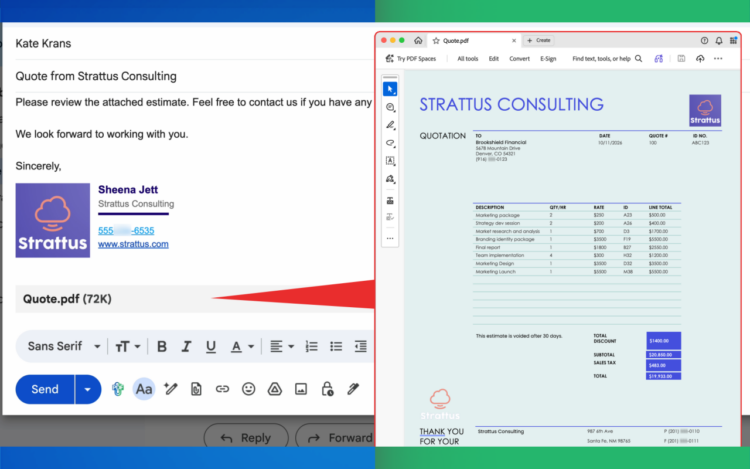Toggle confidential mode lock icon
This screenshot has height=469, width=750.
click(327, 389)
